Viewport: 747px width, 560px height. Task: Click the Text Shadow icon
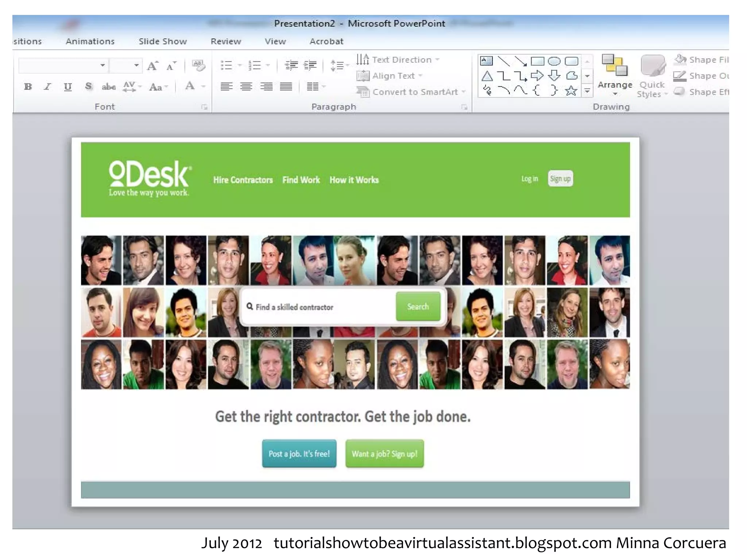pyautogui.click(x=88, y=87)
